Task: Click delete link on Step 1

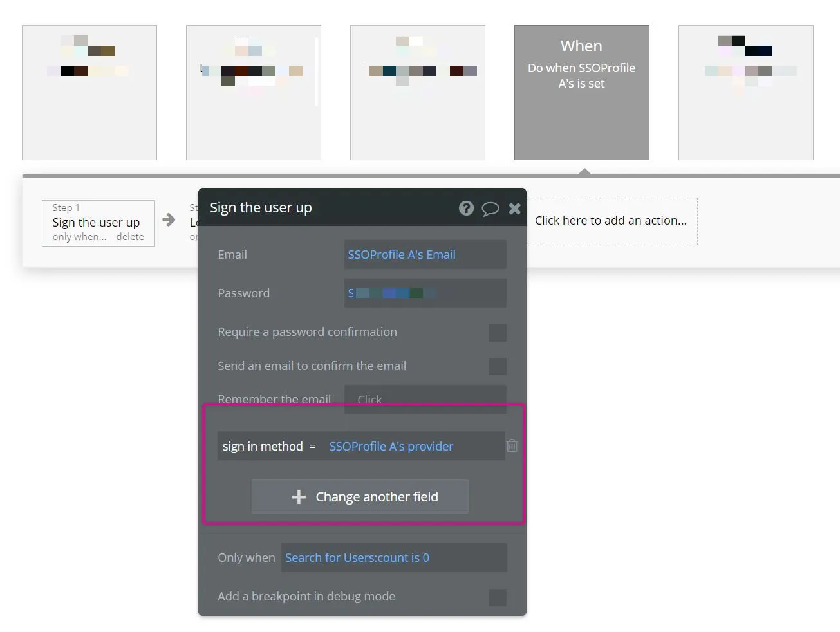Action: [130, 237]
